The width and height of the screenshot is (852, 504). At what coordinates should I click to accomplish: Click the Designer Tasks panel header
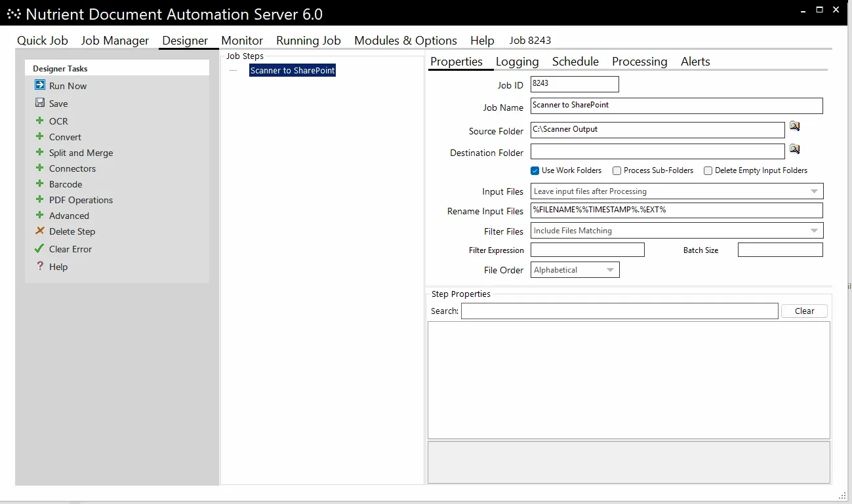point(117,68)
